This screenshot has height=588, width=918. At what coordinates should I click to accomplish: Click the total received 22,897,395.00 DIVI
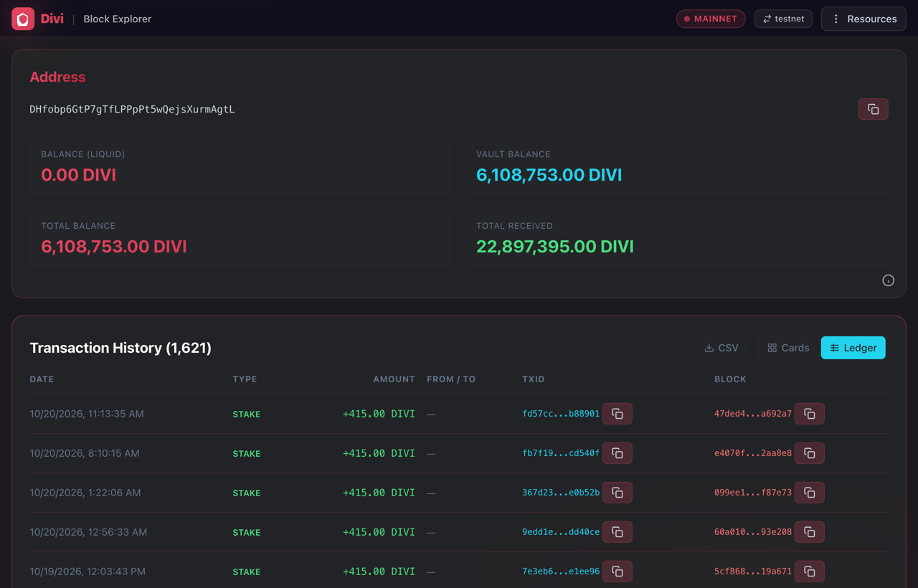pos(555,247)
